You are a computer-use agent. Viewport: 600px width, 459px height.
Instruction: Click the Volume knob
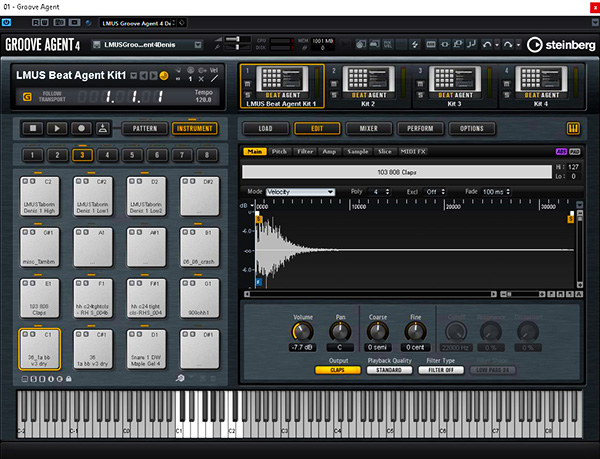(x=303, y=332)
